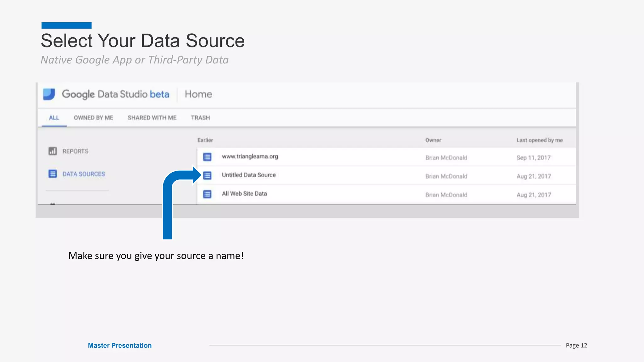Click the Data Sources list icon in sidebar
The image size is (644, 362).
coord(53,174)
